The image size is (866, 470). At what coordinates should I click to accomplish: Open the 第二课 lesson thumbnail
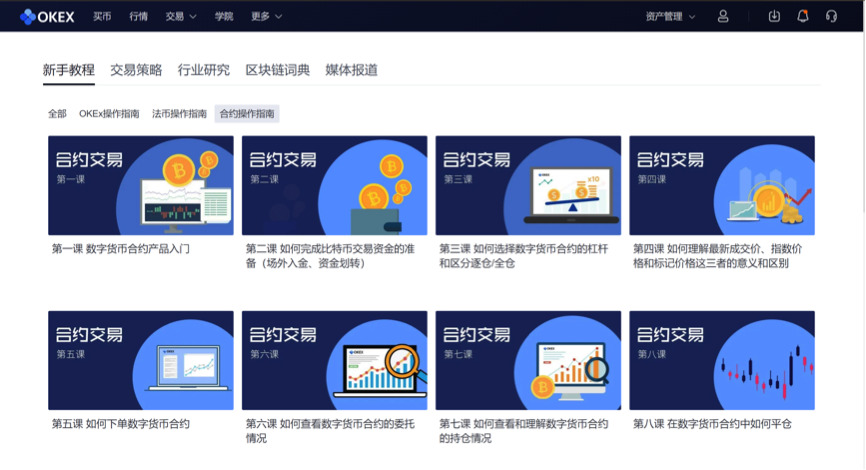(x=335, y=186)
